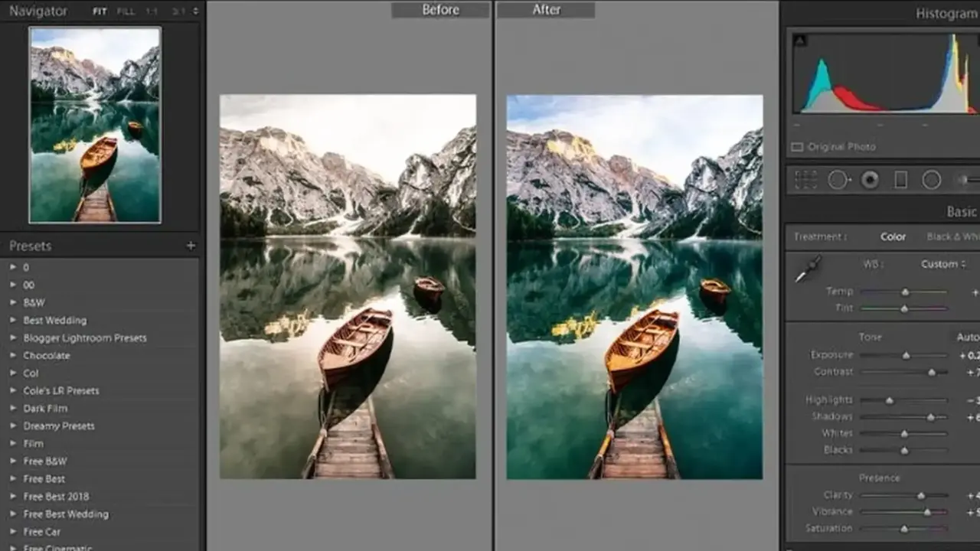This screenshot has height=551, width=980.
Task: Collapse the Histogram panel header
Action: 946,14
